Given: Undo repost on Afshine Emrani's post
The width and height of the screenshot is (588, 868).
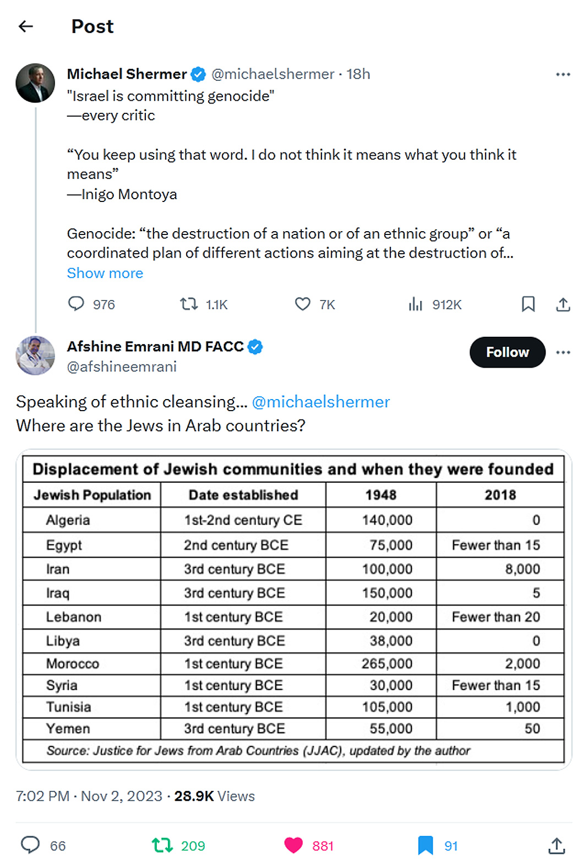Looking at the screenshot, I should point(162,845).
